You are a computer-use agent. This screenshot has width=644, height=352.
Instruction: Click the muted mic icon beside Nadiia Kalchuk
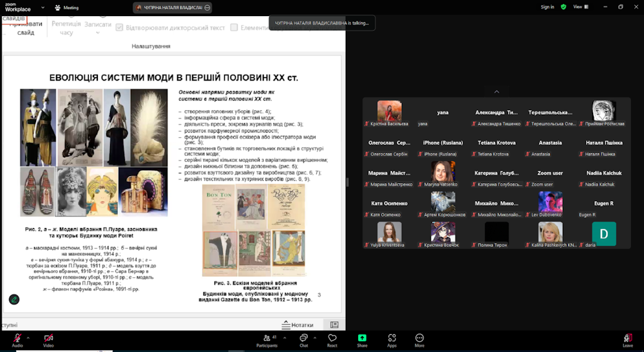tap(581, 184)
